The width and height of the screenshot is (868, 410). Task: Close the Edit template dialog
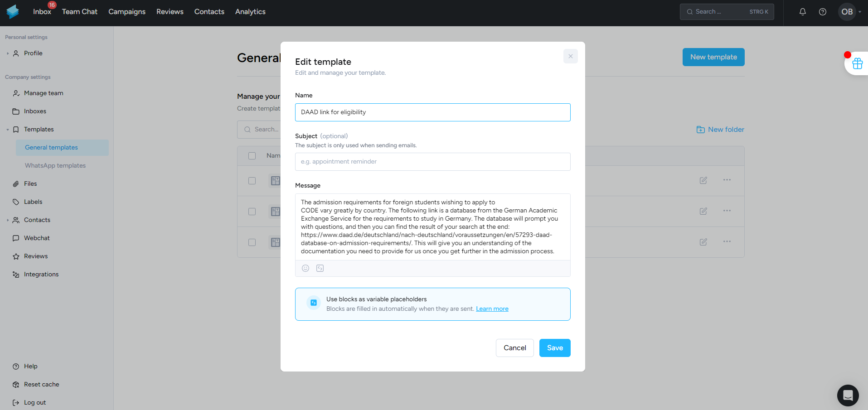[x=571, y=56]
